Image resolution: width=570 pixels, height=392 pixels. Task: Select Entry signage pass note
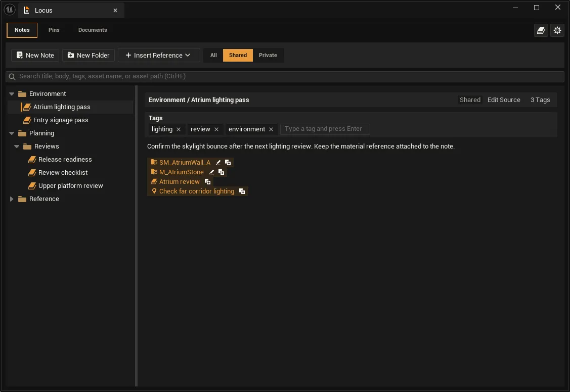point(70,120)
